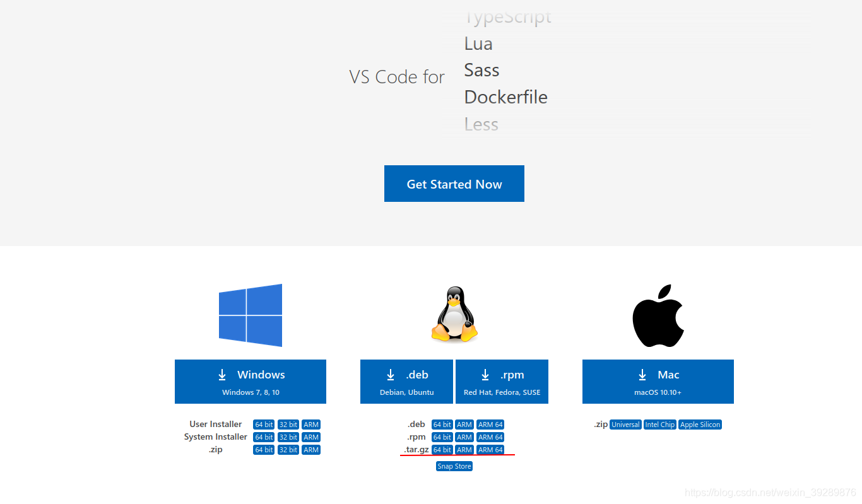
Task: Click the Intel Chip Mac download option
Action: (659, 424)
